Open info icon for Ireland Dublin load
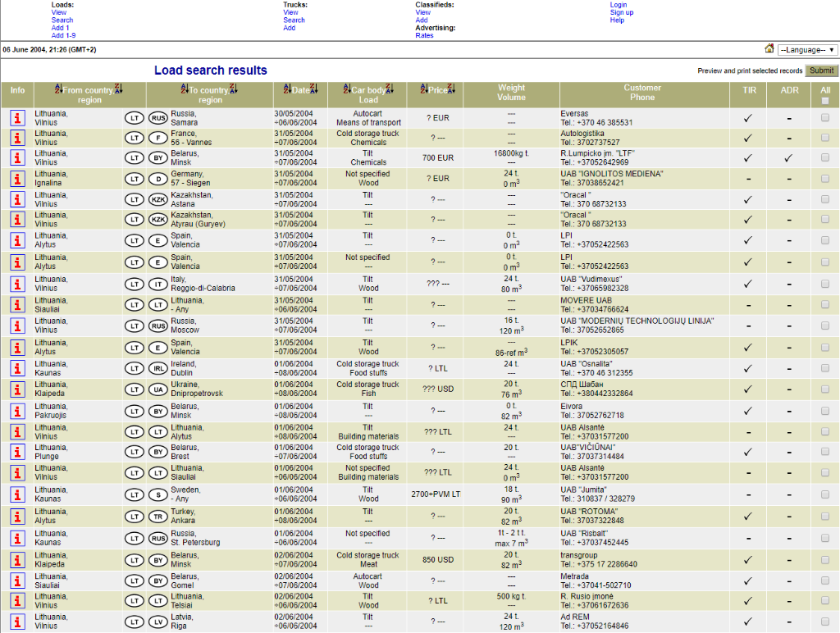Viewport: 840px width, 633px height. [x=18, y=368]
